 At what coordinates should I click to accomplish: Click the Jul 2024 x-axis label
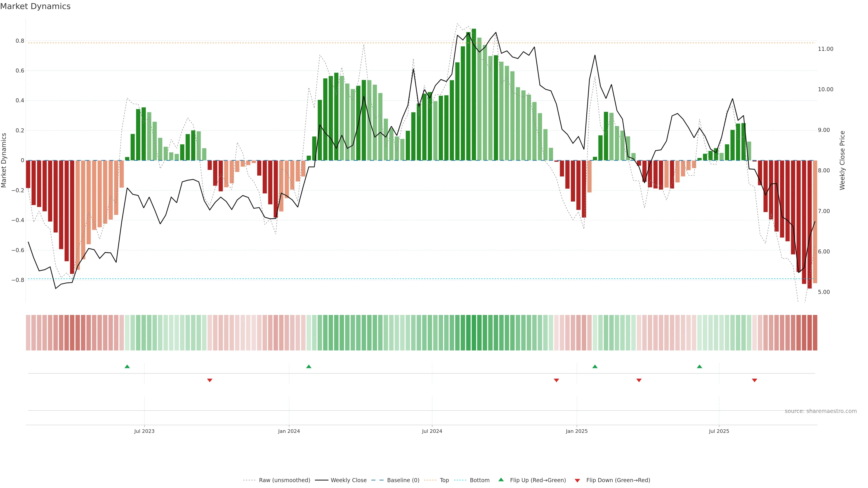432,431
